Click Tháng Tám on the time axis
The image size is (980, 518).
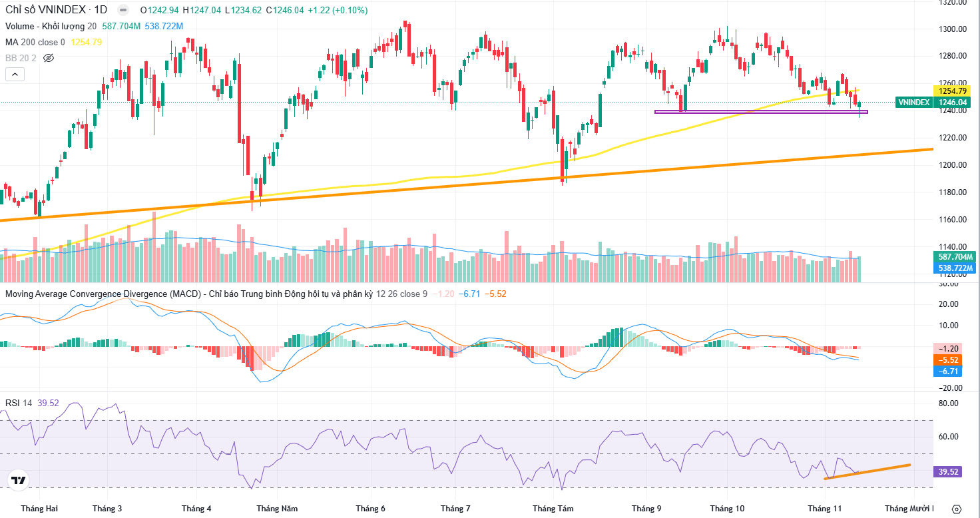pyautogui.click(x=553, y=508)
